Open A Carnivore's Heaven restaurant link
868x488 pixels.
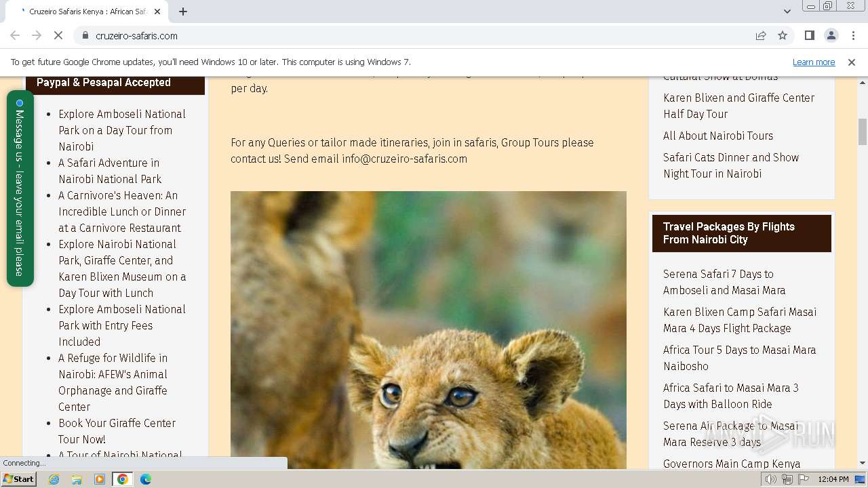point(122,211)
